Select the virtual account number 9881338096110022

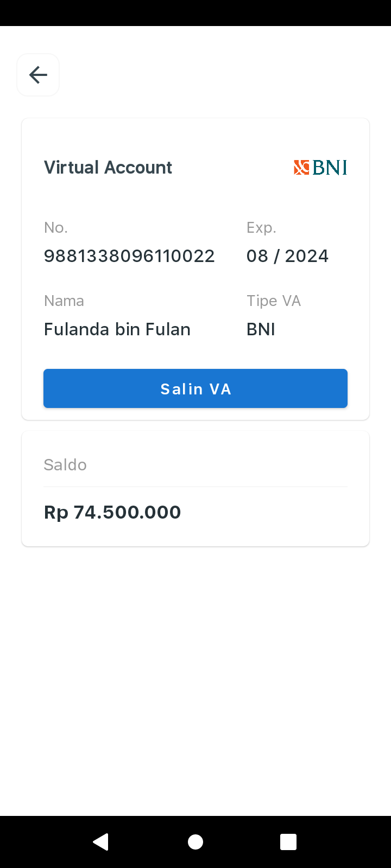tap(129, 256)
